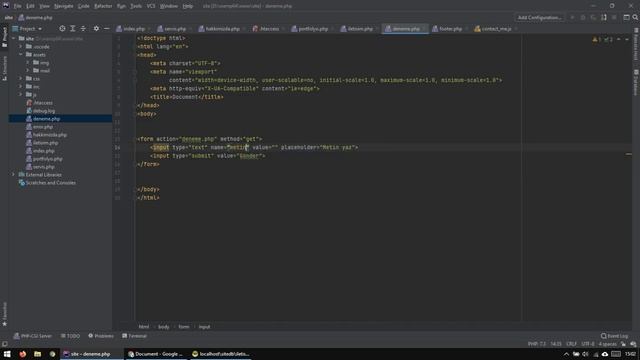Screen dimensions: 640x360
Task: Expand the js folder
Action: (21, 94)
